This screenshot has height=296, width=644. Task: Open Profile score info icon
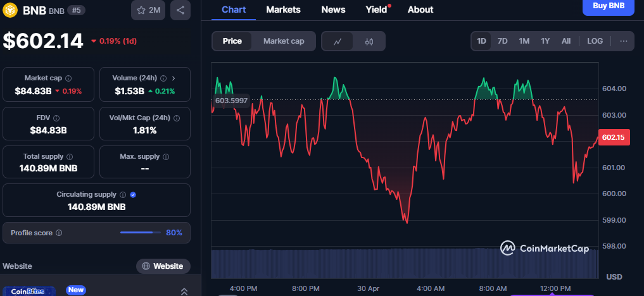pyautogui.click(x=59, y=233)
